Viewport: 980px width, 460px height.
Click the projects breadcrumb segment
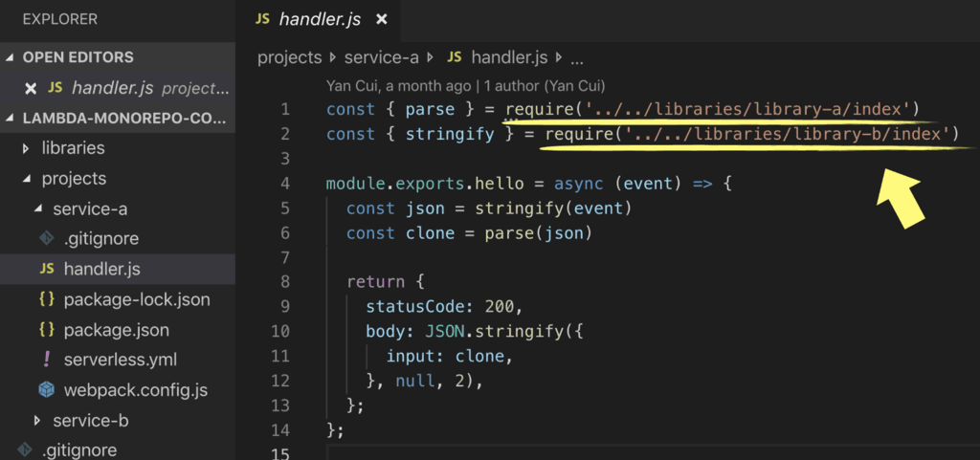(289, 57)
